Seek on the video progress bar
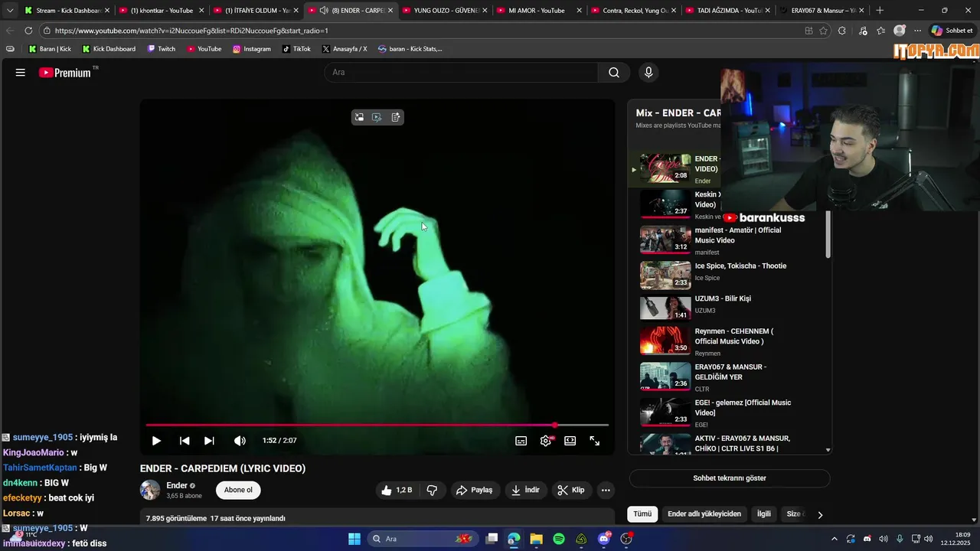The width and height of the screenshot is (980, 551). pyautogui.click(x=377, y=425)
